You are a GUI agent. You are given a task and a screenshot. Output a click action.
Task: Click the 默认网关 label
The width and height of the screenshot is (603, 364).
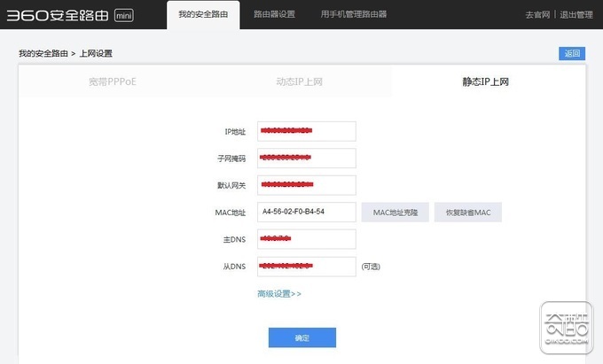pyautogui.click(x=231, y=185)
